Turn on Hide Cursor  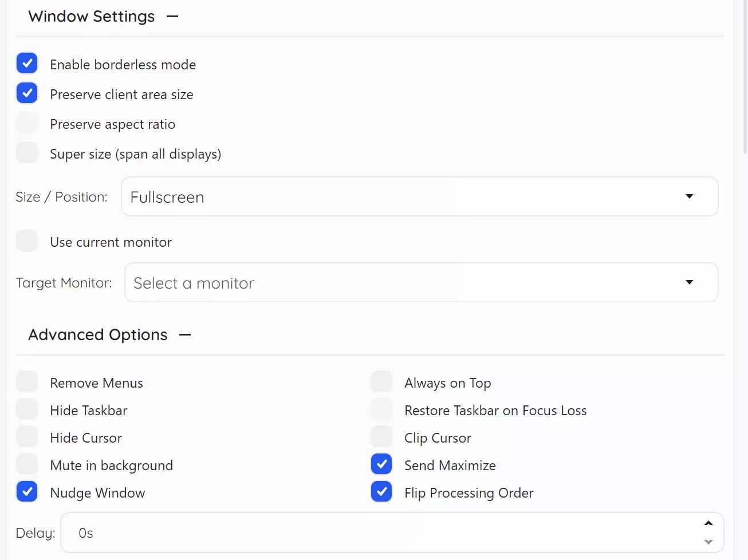click(27, 437)
